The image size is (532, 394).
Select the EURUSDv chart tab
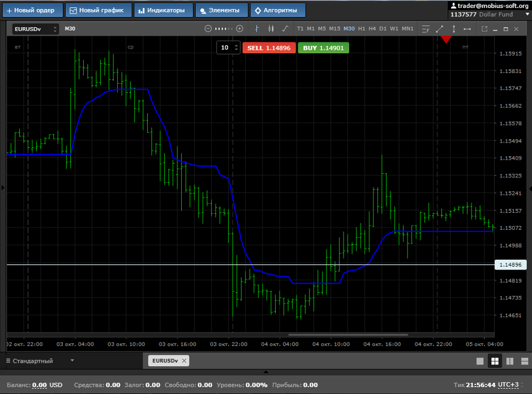coord(165,361)
